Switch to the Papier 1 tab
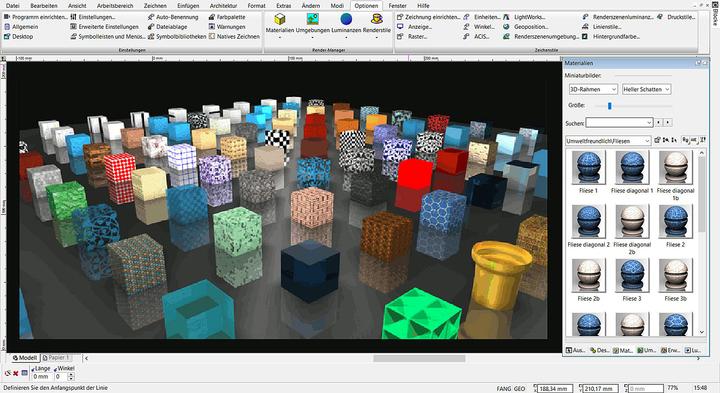The image size is (720, 393). (56, 358)
